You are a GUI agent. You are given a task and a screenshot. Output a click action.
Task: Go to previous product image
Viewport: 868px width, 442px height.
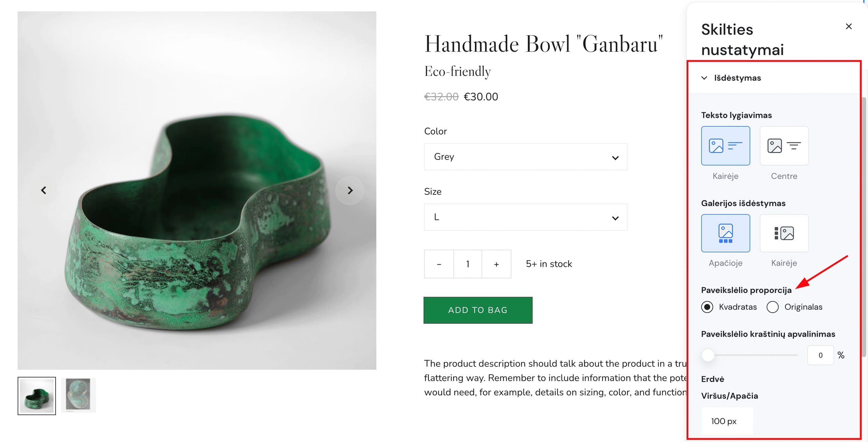[x=44, y=190]
